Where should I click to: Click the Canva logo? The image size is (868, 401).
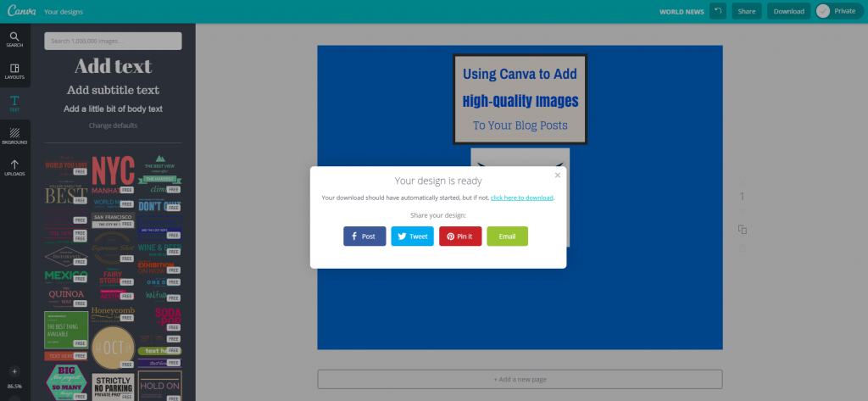(21, 11)
